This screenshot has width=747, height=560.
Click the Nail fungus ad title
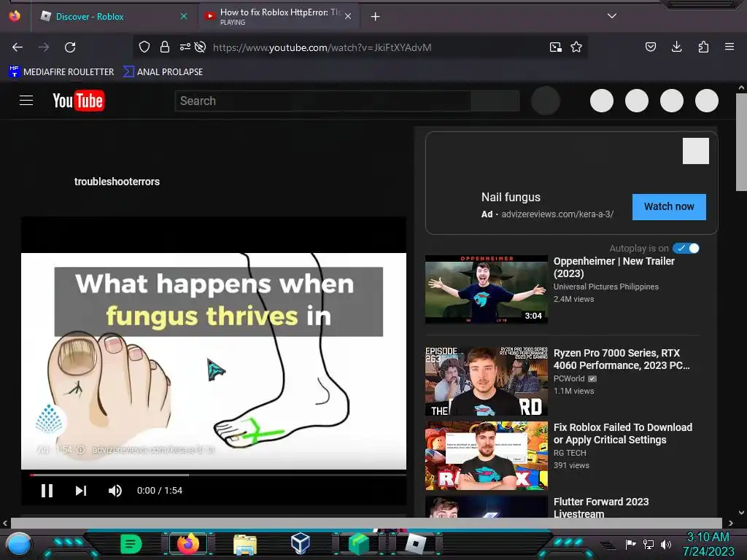(511, 197)
